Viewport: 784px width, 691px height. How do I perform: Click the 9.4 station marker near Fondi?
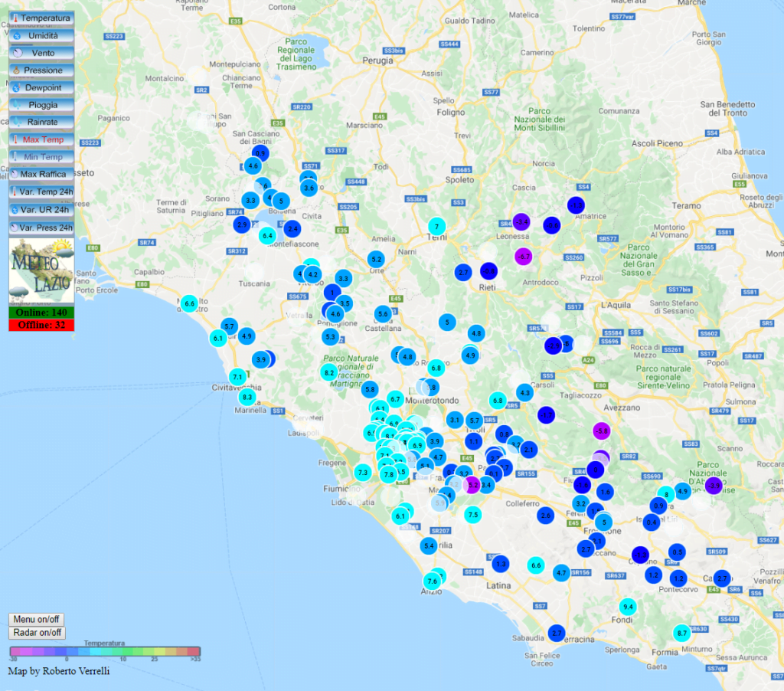[x=628, y=607]
